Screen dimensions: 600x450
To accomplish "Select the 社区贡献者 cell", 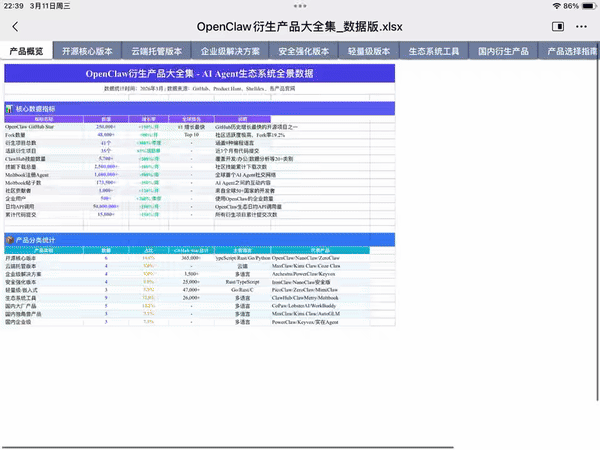I will [44, 191].
